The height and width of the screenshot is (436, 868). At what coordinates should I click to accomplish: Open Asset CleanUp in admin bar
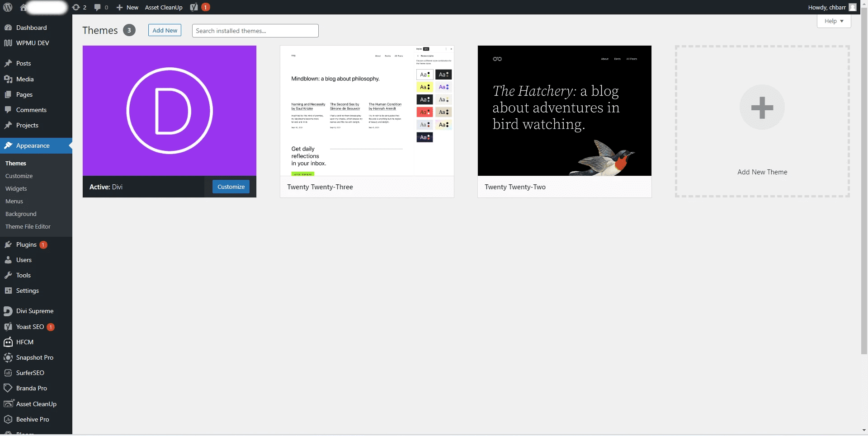pyautogui.click(x=164, y=7)
